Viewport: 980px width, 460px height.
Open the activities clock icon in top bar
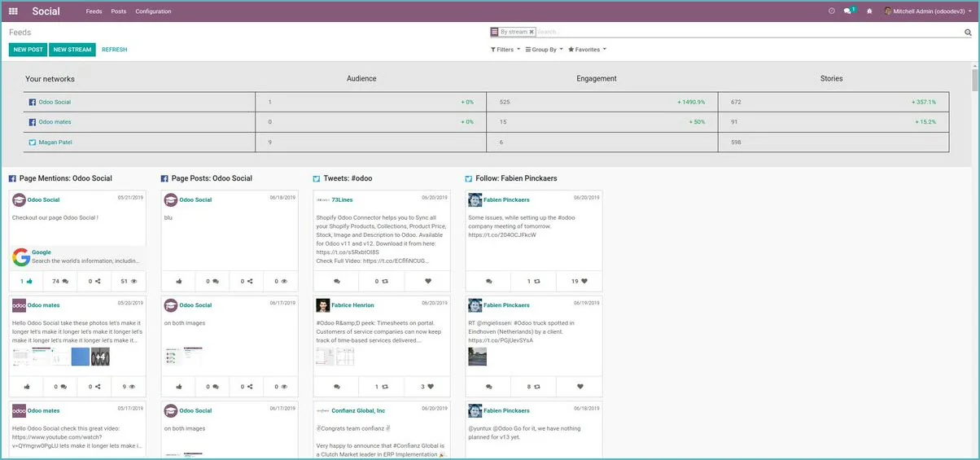coord(831,11)
